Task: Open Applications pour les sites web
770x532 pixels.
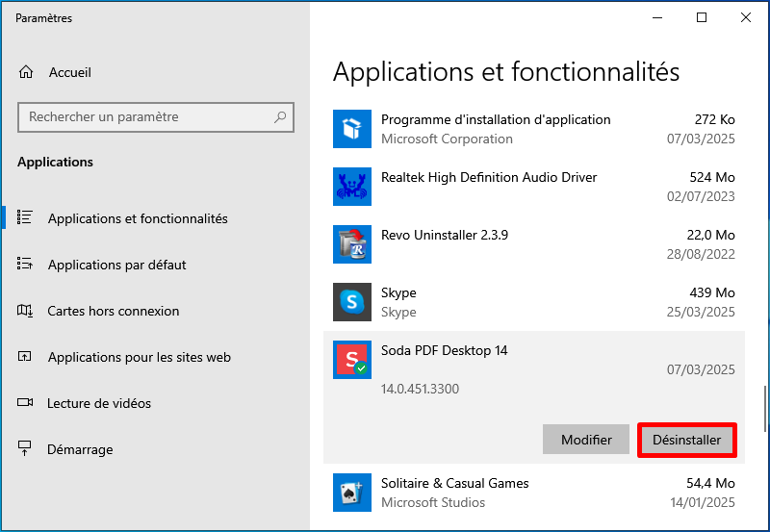Action: pyautogui.click(x=140, y=357)
